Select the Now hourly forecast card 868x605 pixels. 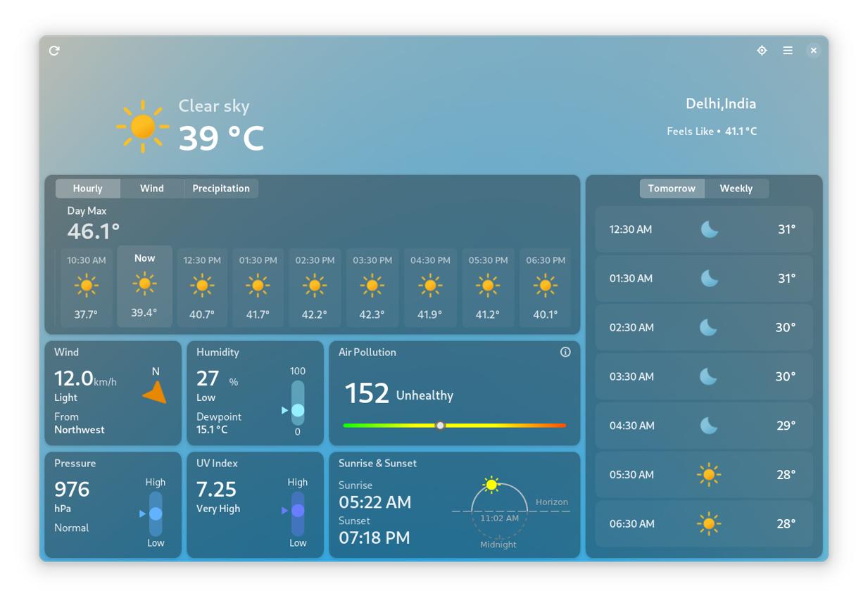[x=144, y=286]
